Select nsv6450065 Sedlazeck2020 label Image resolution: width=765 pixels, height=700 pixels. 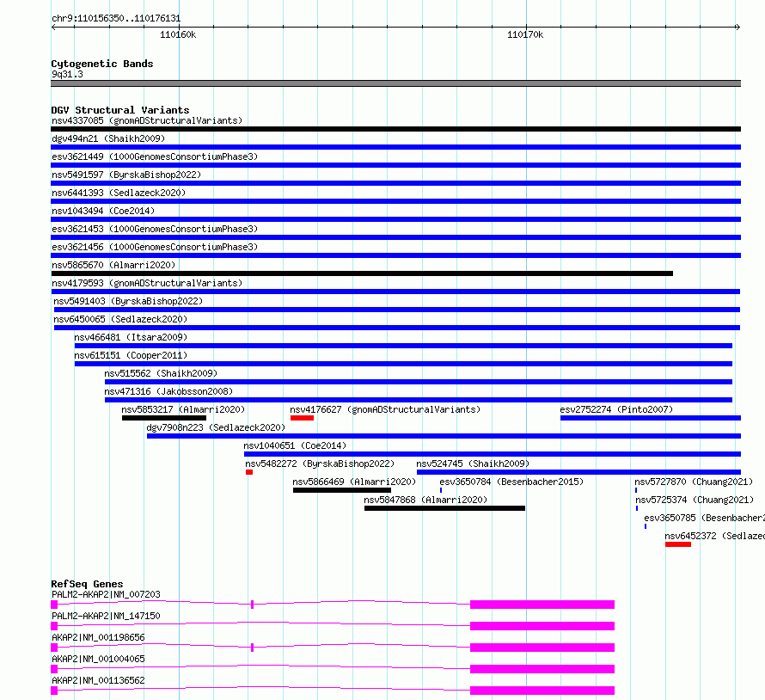tap(120, 319)
